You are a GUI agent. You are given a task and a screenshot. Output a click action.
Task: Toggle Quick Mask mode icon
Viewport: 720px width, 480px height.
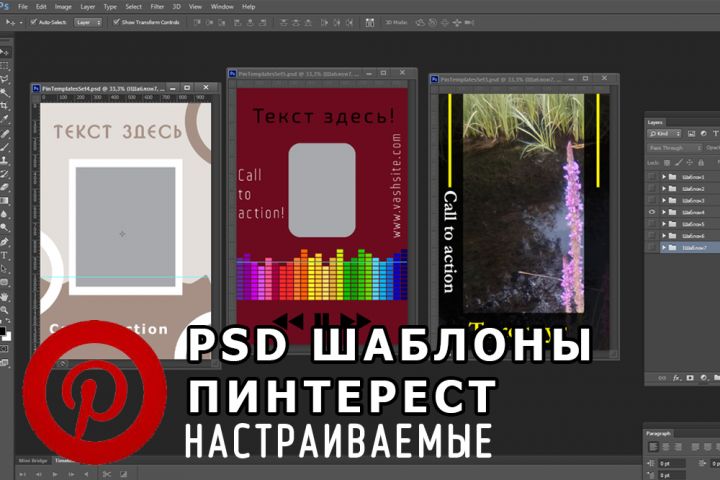pyautogui.click(x=4, y=349)
